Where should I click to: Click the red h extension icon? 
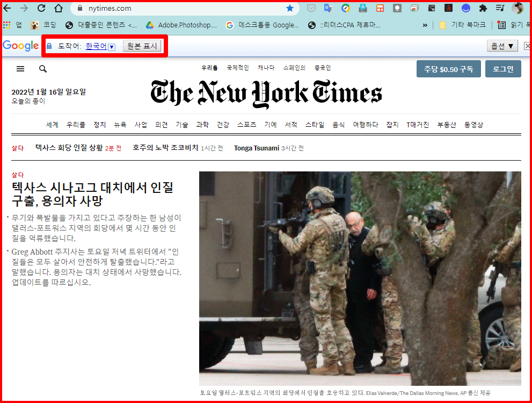(449, 9)
